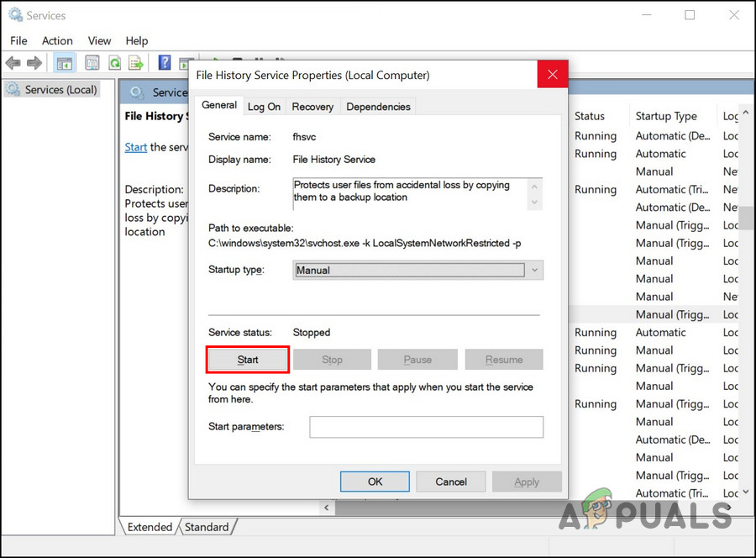Click the Status column header

point(590,116)
